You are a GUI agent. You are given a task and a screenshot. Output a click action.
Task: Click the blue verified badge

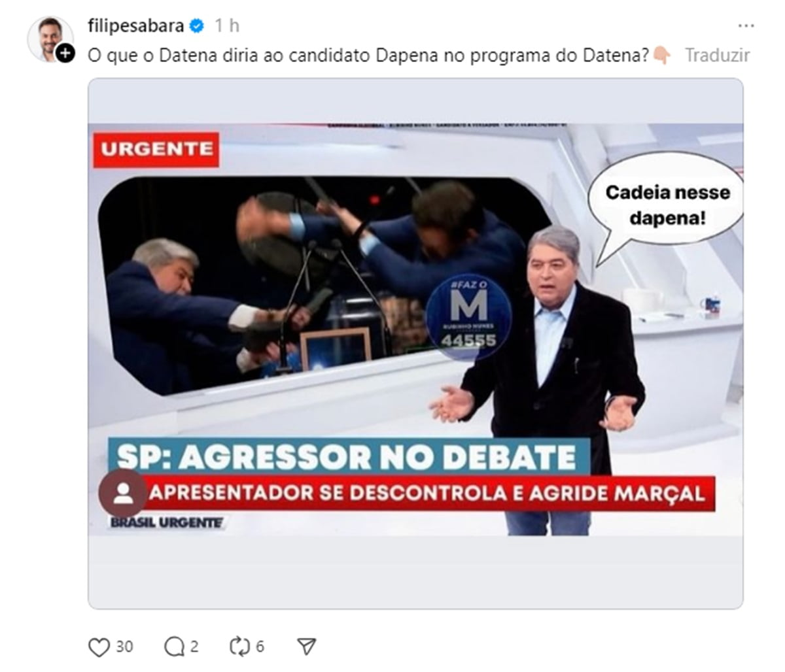click(x=197, y=26)
